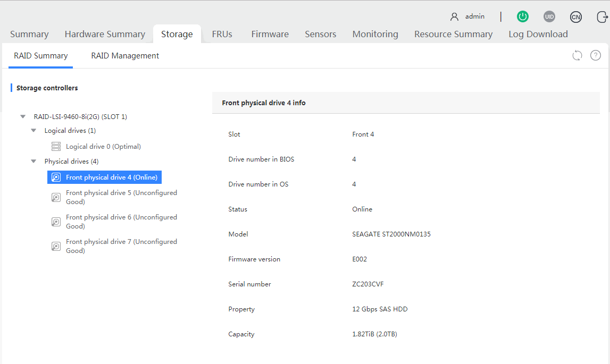The height and width of the screenshot is (364, 610).
Task: Click the admin username text
Action: pyautogui.click(x=475, y=16)
